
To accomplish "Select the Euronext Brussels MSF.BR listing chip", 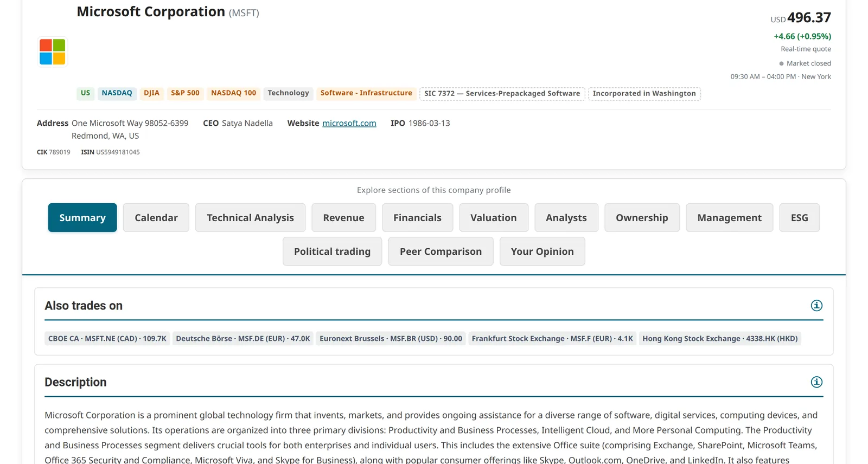I will click(x=391, y=339).
